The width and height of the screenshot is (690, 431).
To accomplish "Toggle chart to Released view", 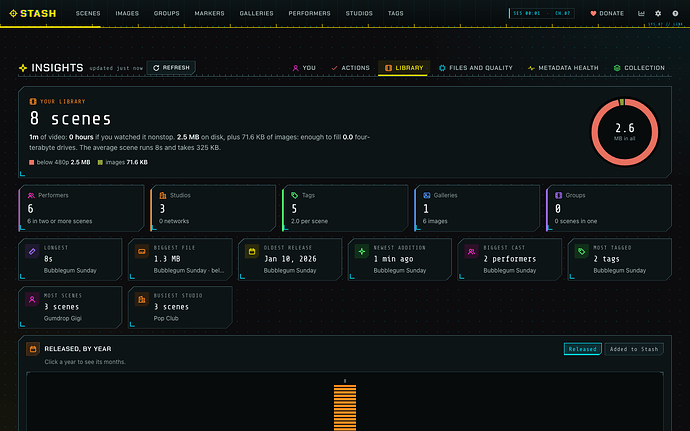I will click(583, 349).
